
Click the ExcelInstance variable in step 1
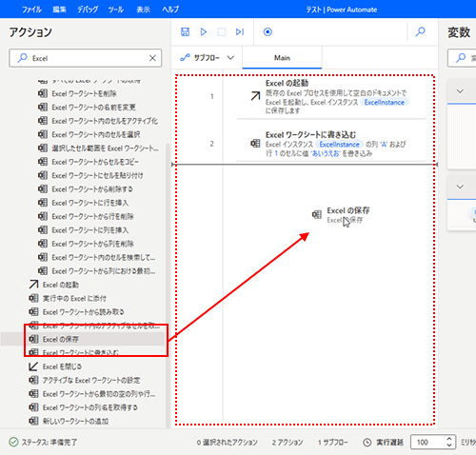pos(385,102)
